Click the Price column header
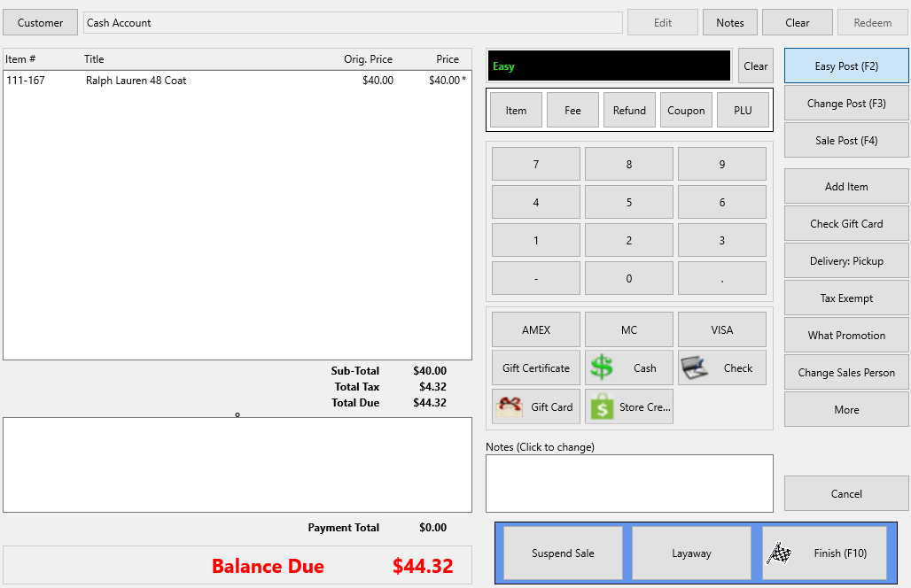This screenshot has width=911, height=588. tap(448, 59)
